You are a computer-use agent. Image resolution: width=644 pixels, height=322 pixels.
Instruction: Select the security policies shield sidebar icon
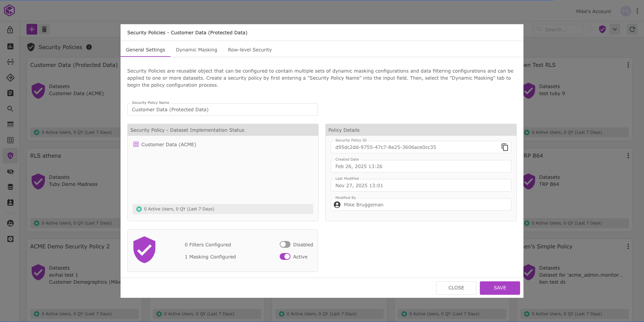click(x=10, y=156)
